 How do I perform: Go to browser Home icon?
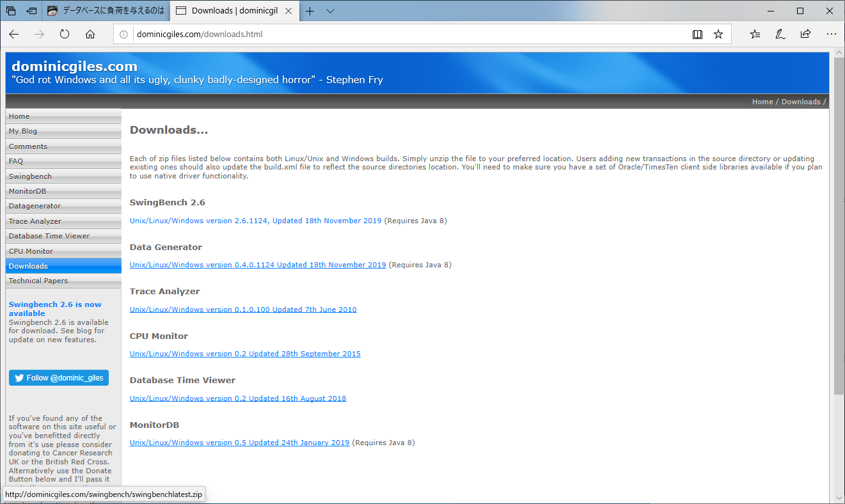coord(90,35)
